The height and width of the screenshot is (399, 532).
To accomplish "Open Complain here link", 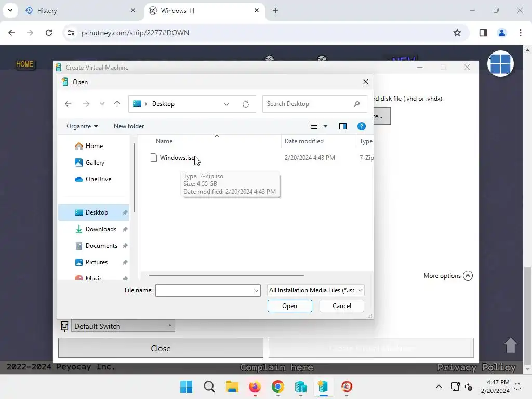I will 276,367.
